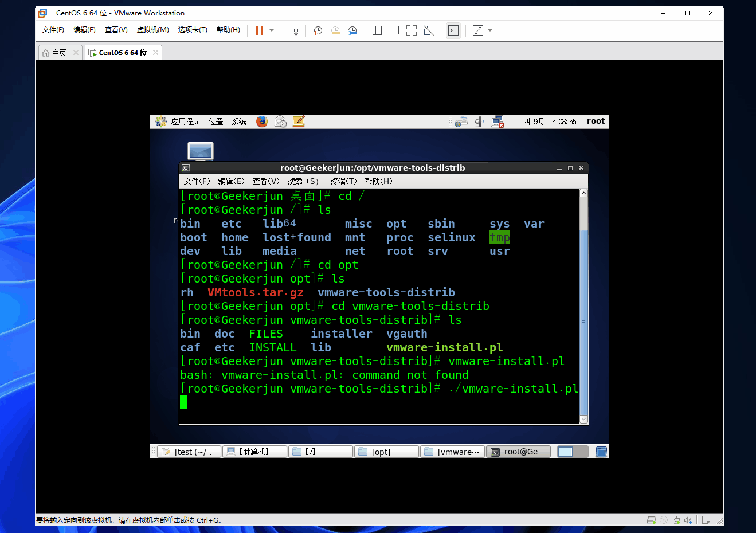This screenshot has width=756, height=533.
Task: Click the terminal scrollbar down arrow
Action: coord(583,420)
